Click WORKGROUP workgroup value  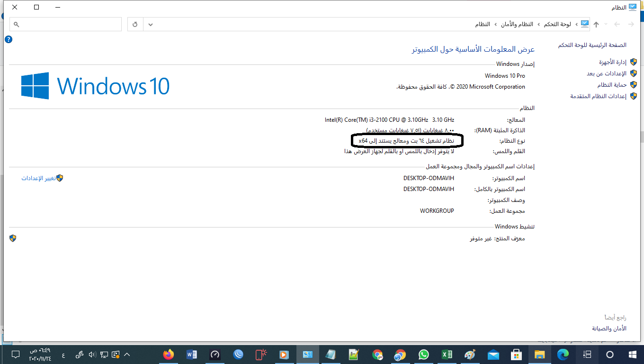point(437,211)
